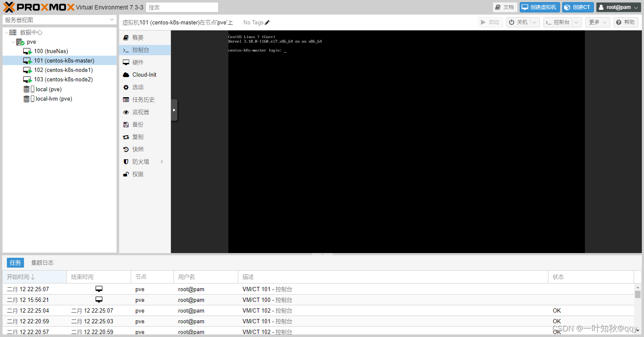The image size is (644, 337).
Task: Open the toolbar 控制台 dropdown arrow
Action: pyautogui.click(x=577, y=22)
